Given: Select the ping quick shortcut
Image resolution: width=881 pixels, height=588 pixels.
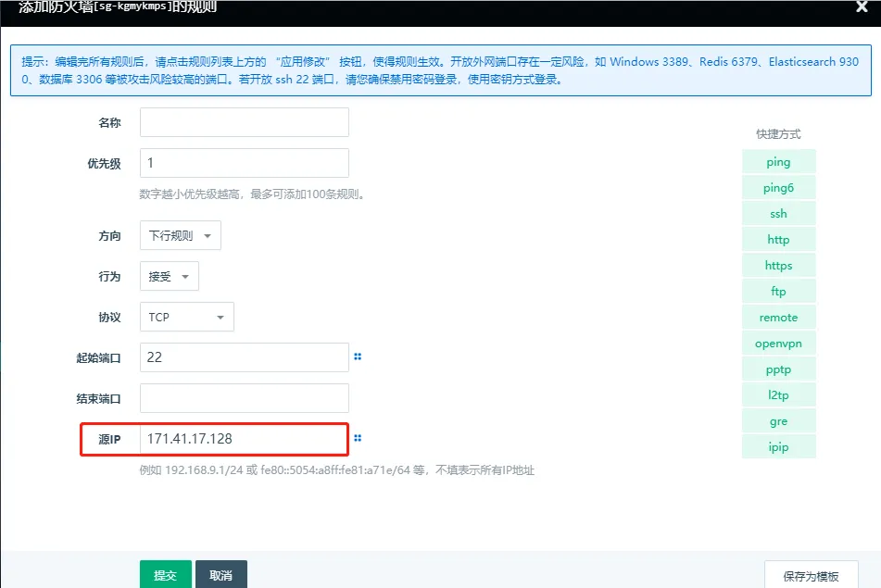Looking at the screenshot, I should click(x=778, y=161).
